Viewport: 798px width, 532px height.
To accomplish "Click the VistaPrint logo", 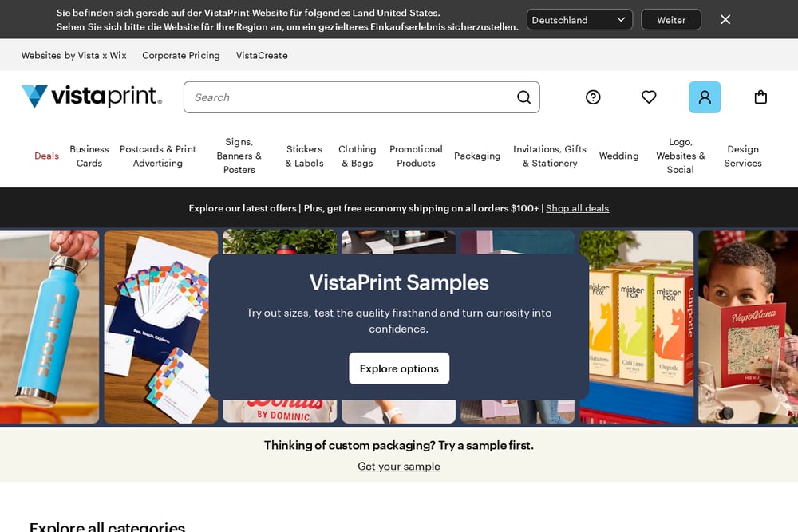I will (x=92, y=97).
